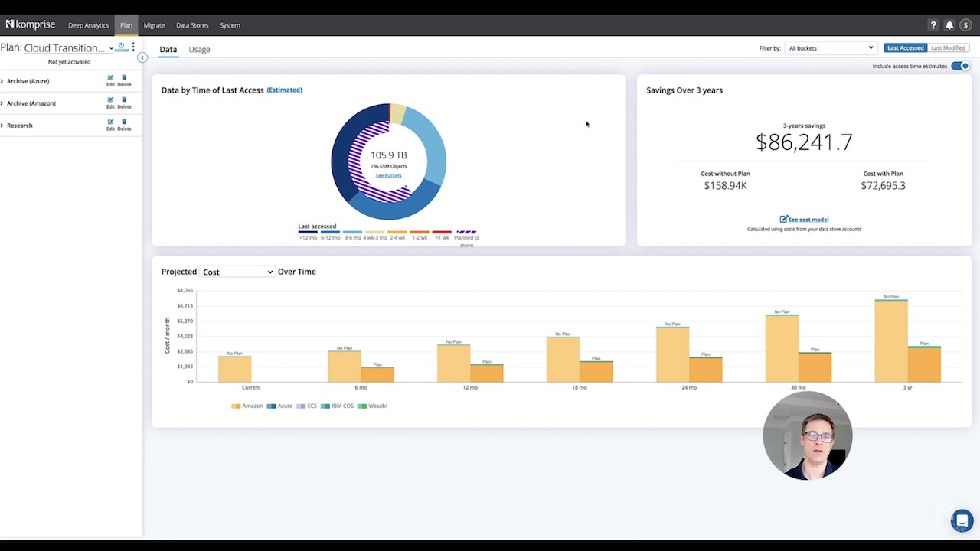This screenshot has width=980, height=551.
Task: Open the help question mark icon
Action: point(933,25)
